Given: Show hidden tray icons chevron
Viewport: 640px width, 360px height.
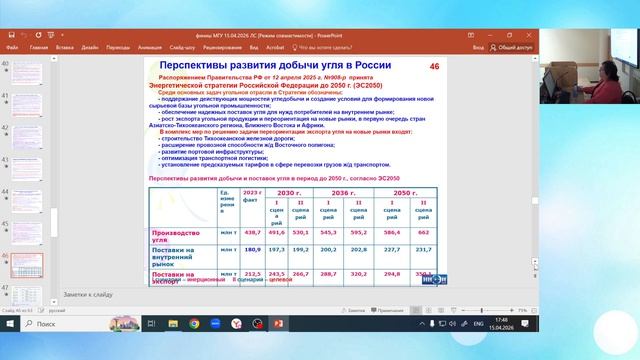Looking at the screenshot, I should [x=422, y=324].
